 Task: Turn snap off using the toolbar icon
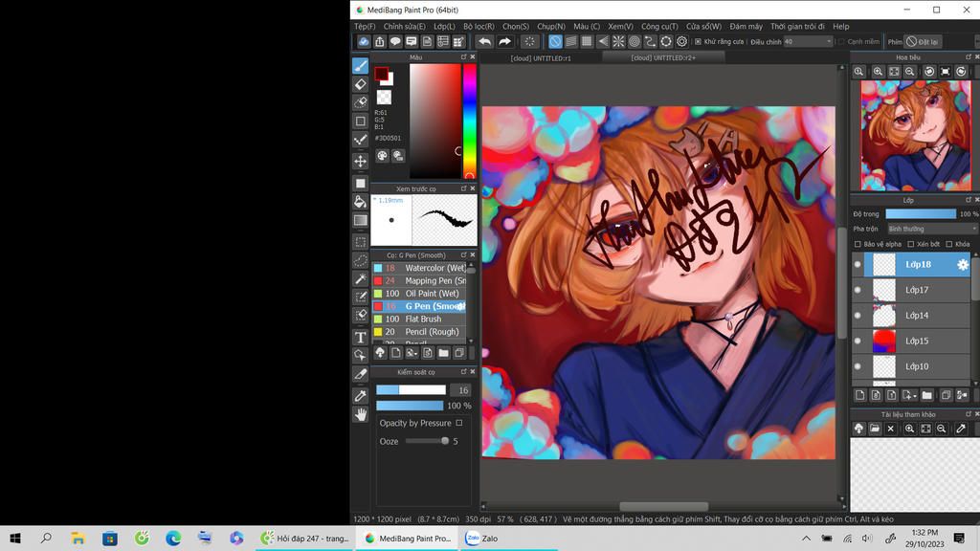(555, 42)
